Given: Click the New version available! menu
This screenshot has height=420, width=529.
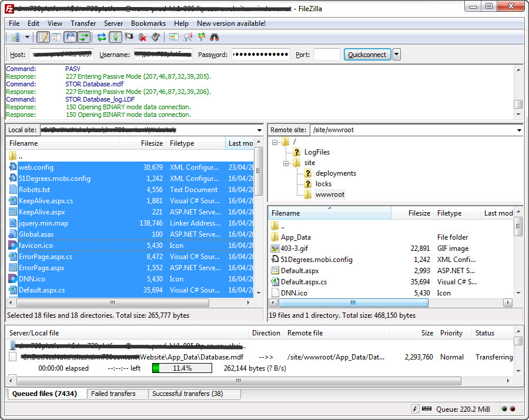Looking at the screenshot, I should click(231, 23).
